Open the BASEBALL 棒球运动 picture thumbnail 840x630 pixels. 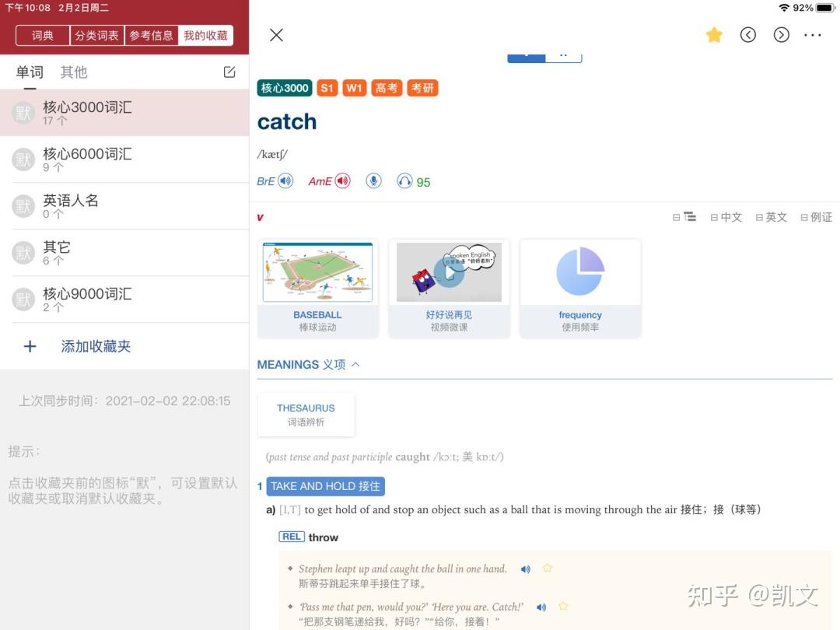pos(317,289)
